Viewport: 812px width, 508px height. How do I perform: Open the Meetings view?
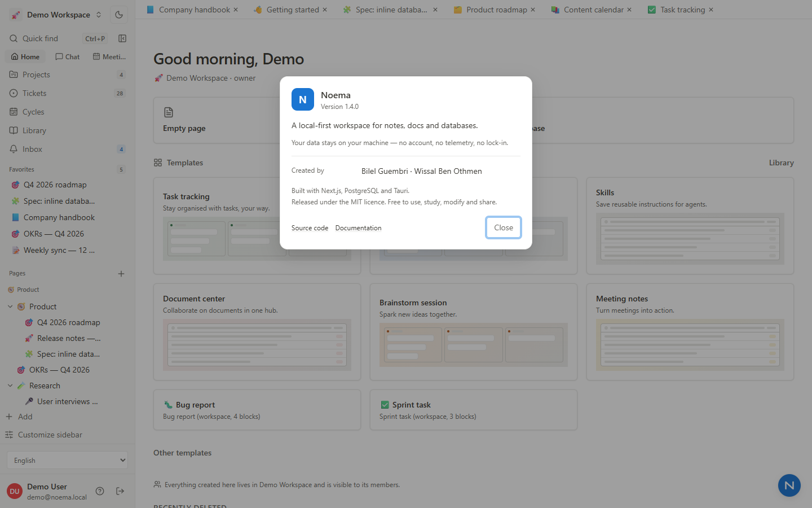[109, 56]
